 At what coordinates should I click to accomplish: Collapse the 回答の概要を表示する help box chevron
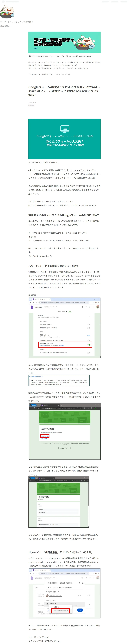coord(88,377)
